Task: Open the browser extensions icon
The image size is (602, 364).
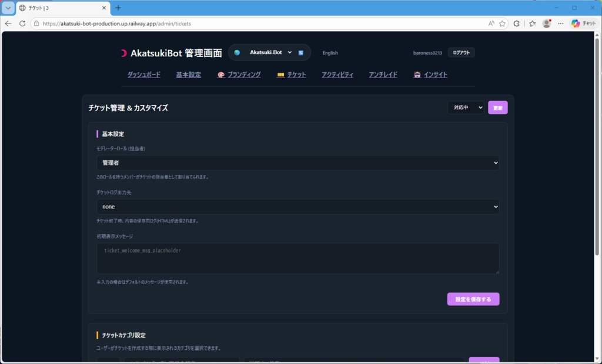Action: pyautogui.click(x=517, y=23)
